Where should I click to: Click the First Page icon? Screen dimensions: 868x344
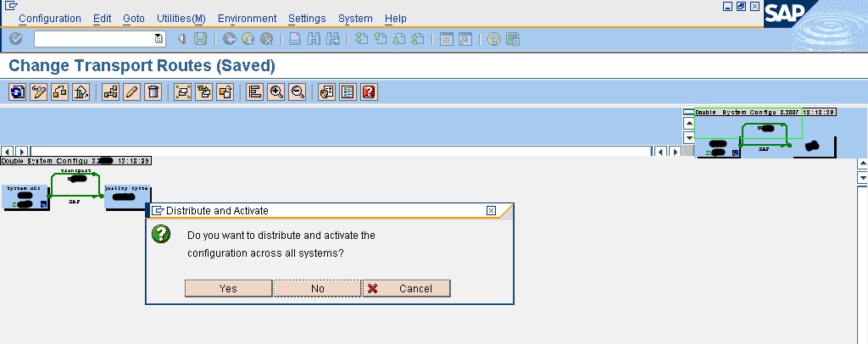(x=361, y=39)
